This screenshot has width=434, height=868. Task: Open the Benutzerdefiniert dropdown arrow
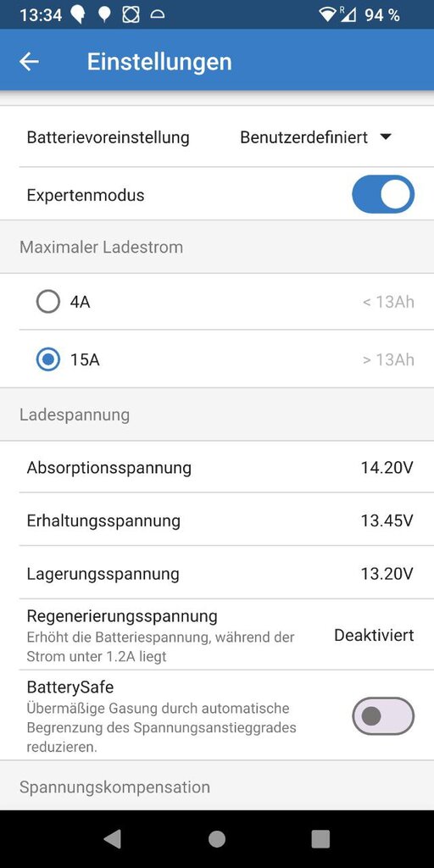point(386,137)
